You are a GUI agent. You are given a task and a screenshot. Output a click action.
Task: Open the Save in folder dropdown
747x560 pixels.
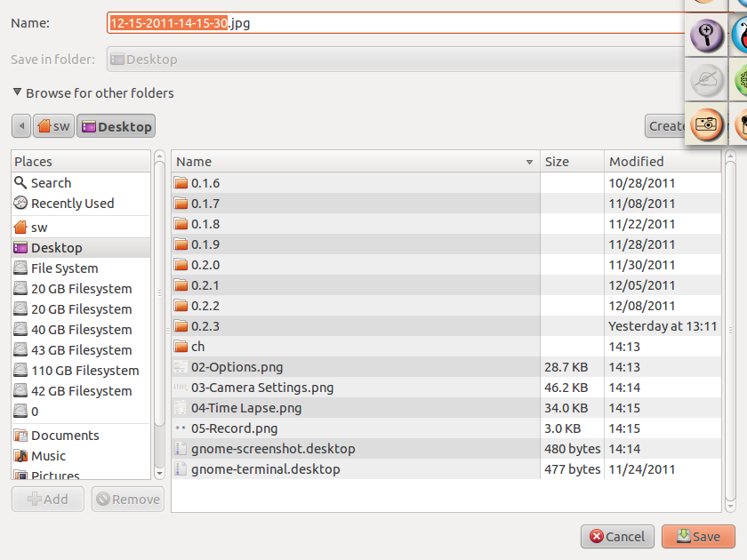(396, 60)
